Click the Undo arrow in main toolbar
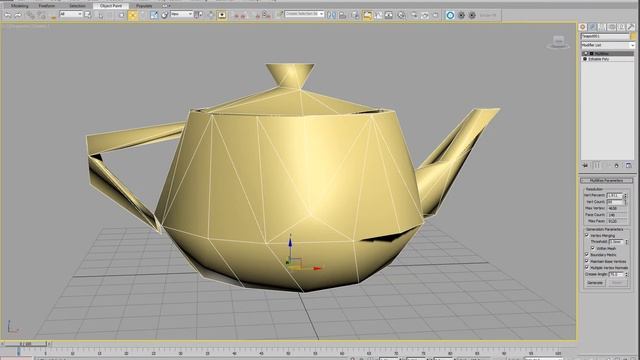The image size is (640, 360). 8,15
